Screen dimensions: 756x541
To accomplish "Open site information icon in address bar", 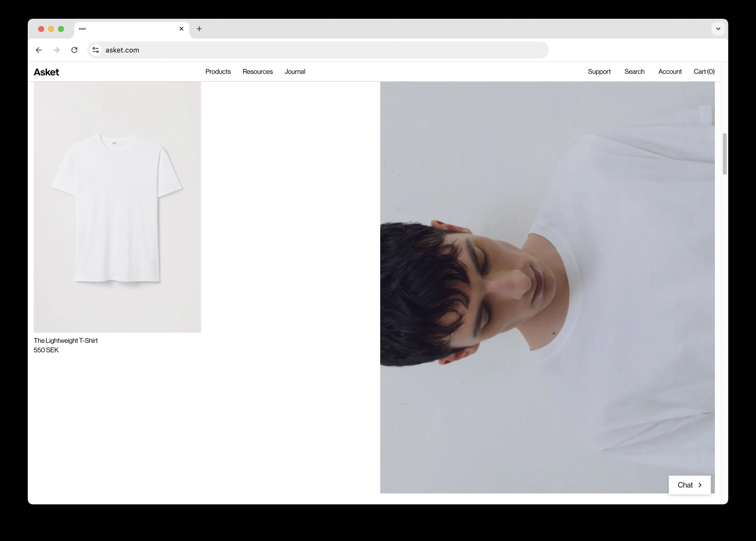I will click(x=96, y=50).
